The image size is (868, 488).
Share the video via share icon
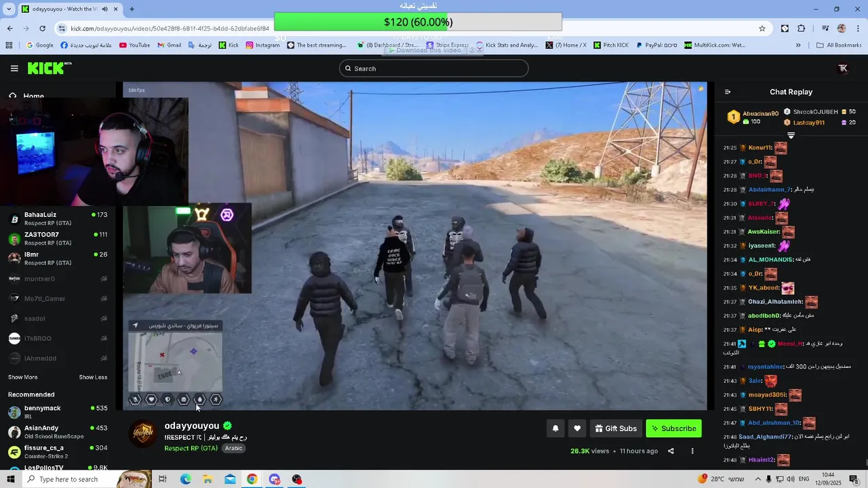click(x=671, y=451)
